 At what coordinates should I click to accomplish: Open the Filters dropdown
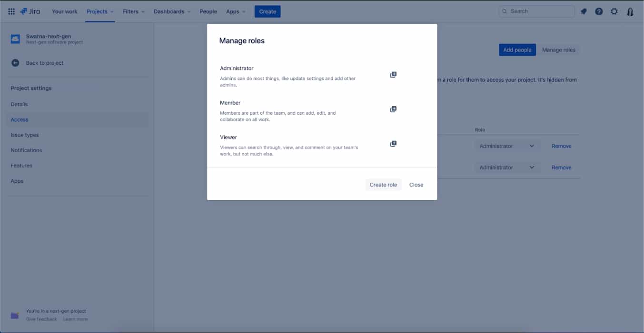[x=133, y=11]
